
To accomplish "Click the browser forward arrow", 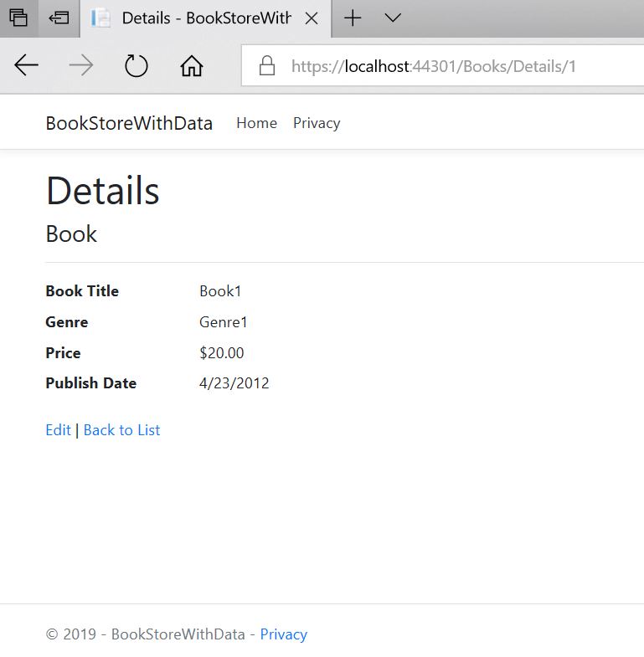I will click(81, 66).
